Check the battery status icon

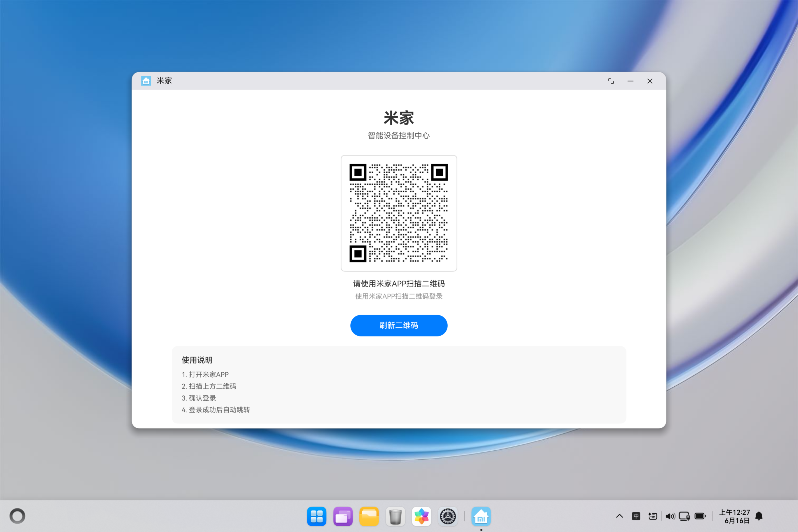point(700,516)
